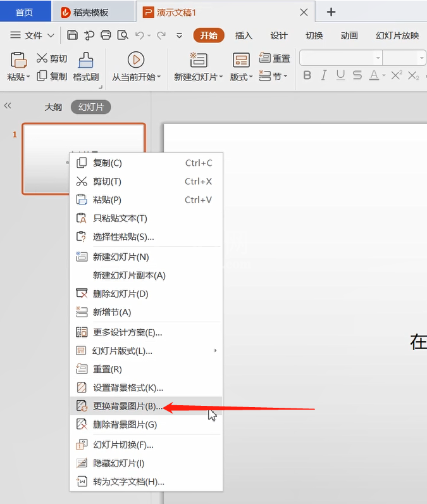The image size is (427, 504).
Task: Click the Format Painter (格式刷) icon
Action: tap(86, 60)
